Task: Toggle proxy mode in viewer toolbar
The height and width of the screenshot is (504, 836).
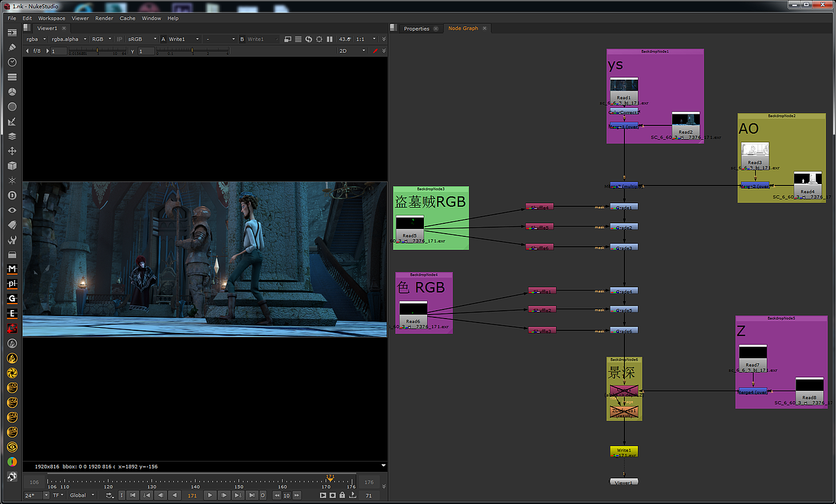Action: [289, 39]
